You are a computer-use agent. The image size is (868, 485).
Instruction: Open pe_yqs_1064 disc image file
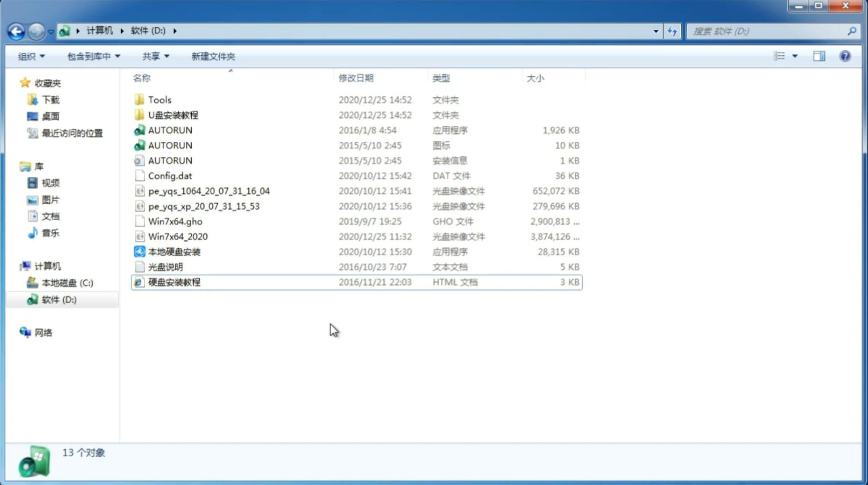pos(209,191)
